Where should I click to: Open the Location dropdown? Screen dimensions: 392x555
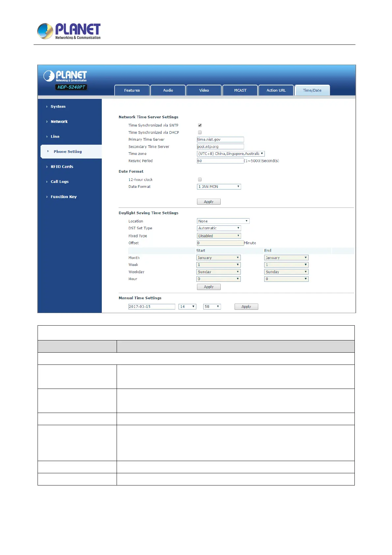tap(223, 221)
